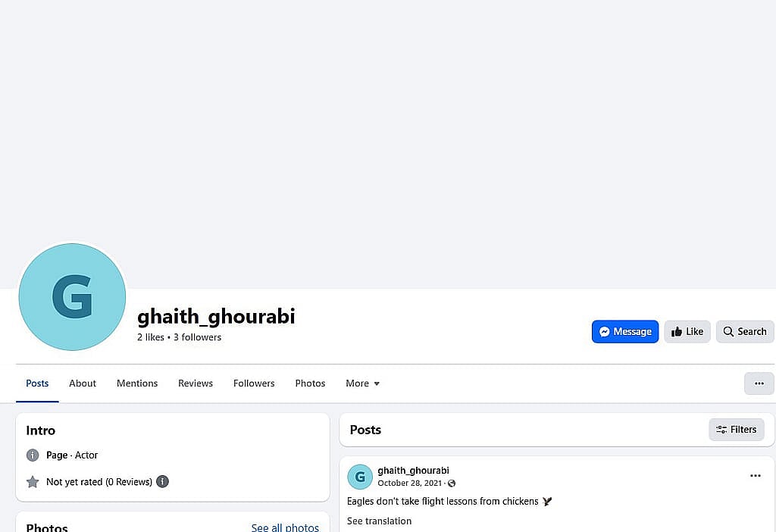
Task: Click the Messenger icon in Message button
Action: [x=604, y=332]
